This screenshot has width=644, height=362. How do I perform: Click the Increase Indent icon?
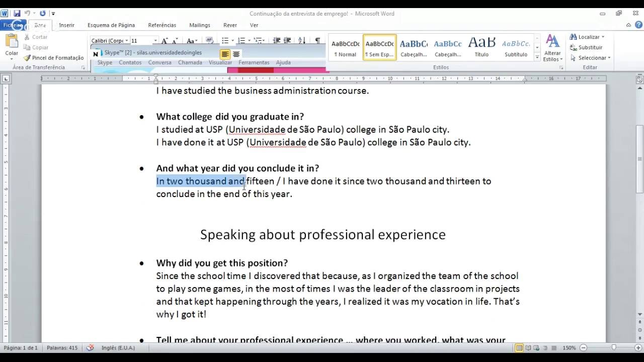tap(287, 41)
